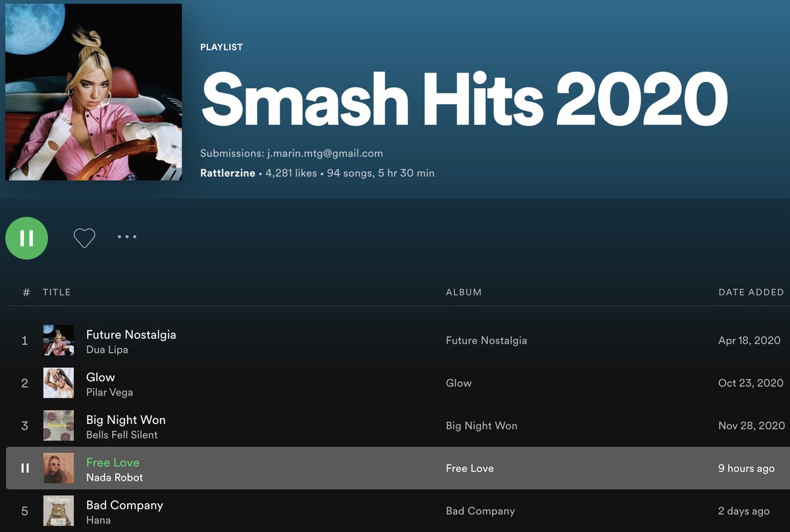The height and width of the screenshot is (532, 790).
Task: Select the green Free Love track title
Action: (x=113, y=462)
